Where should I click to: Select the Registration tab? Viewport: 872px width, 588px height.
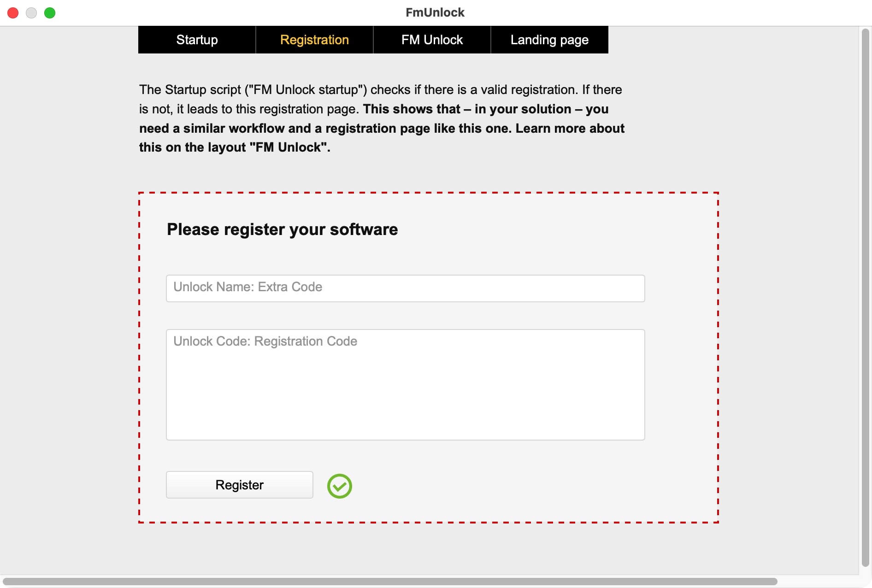pyautogui.click(x=314, y=40)
